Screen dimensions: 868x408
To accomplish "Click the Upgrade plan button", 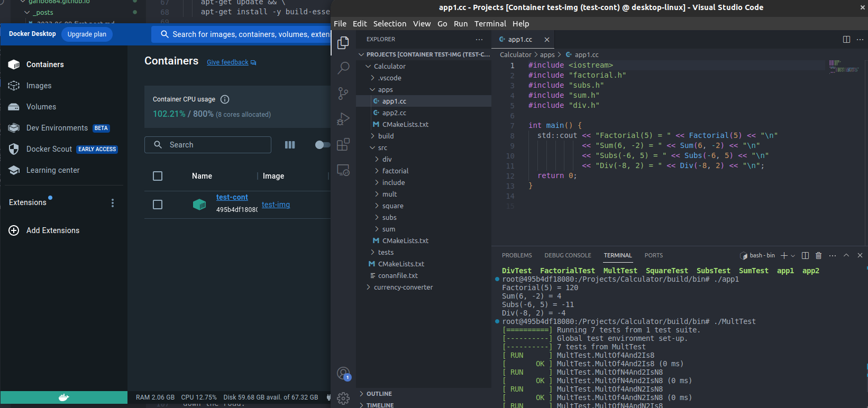I will [87, 34].
